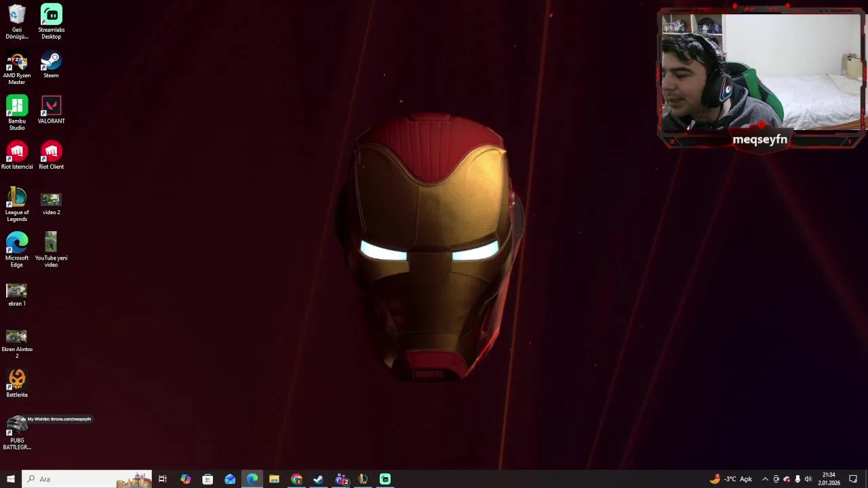Switch to Microsoft Edge in the taskbar

coord(252,479)
